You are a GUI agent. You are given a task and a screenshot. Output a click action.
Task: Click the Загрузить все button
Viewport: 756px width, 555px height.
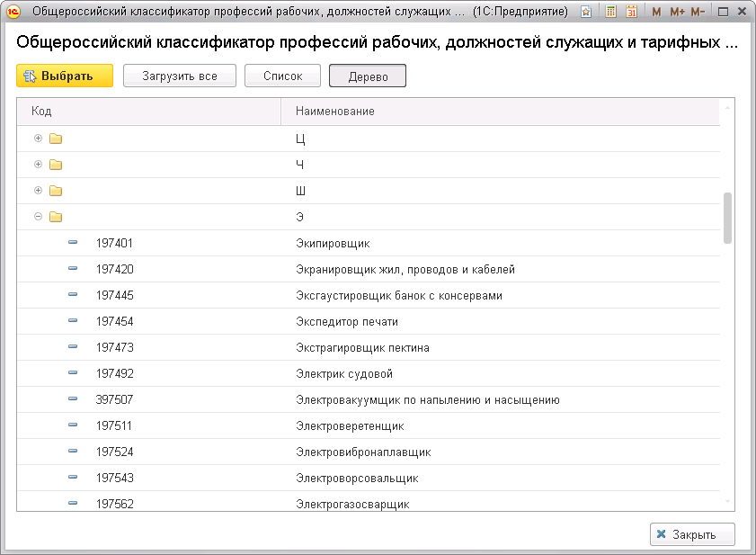(180, 76)
